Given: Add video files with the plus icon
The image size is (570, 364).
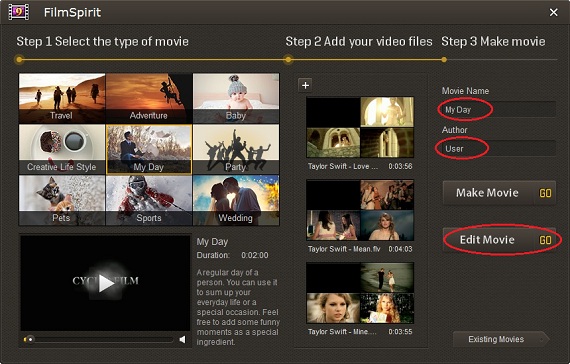Looking at the screenshot, I should pyautogui.click(x=305, y=85).
